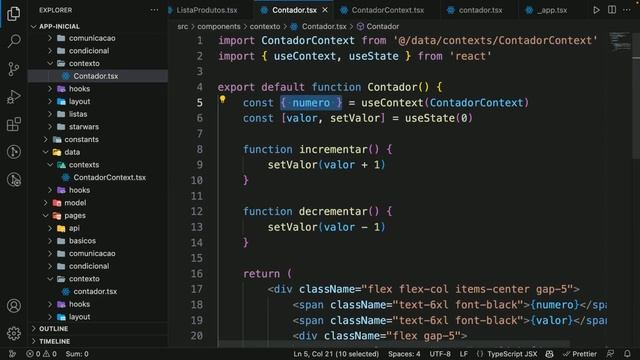The width and height of the screenshot is (640, 360).
Task: Expand the model folder chevron
Action: (46, 203)
